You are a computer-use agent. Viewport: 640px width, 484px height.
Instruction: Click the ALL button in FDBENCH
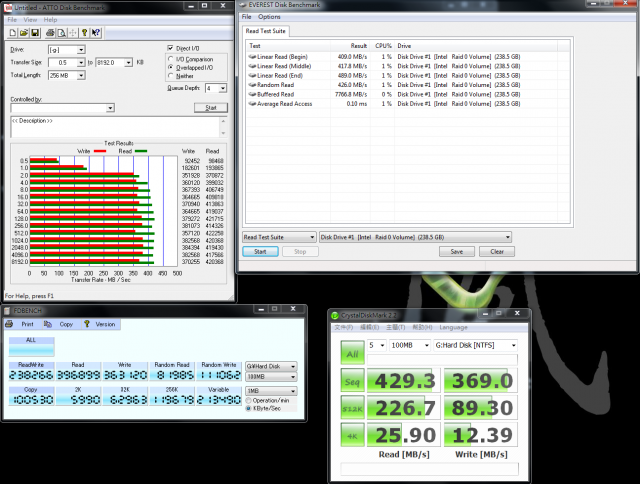click(31, 346)
